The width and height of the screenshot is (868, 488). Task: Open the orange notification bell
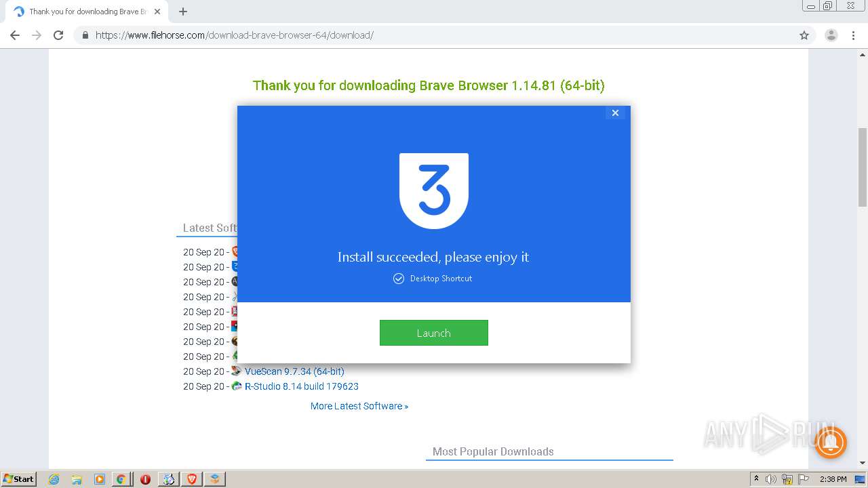point(830,442)
